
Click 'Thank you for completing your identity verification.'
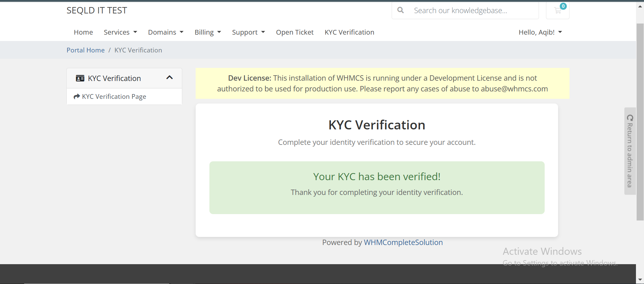tap(377, 192)
